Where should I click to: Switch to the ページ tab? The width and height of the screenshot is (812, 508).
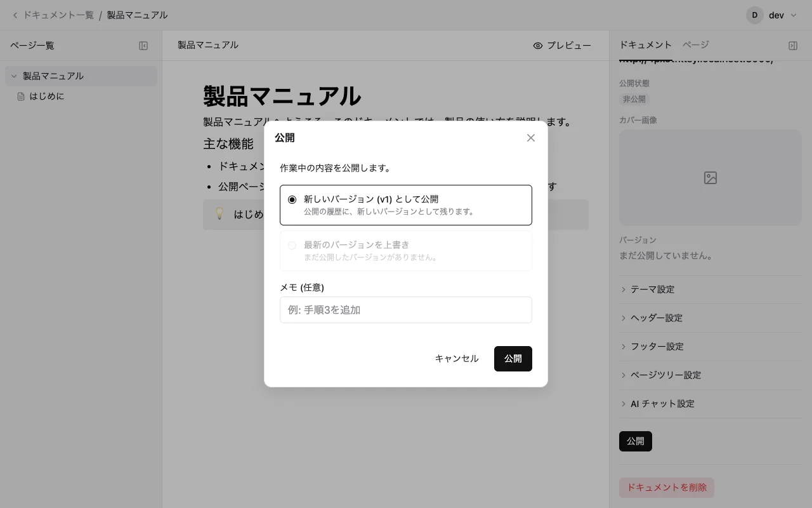click(x=696, y=45)
